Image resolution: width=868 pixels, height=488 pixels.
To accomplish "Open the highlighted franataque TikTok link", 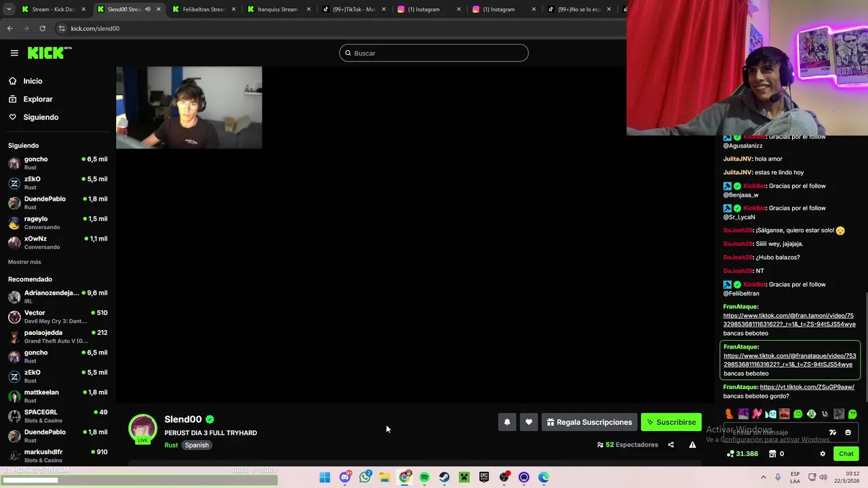I will click(789, 360).
